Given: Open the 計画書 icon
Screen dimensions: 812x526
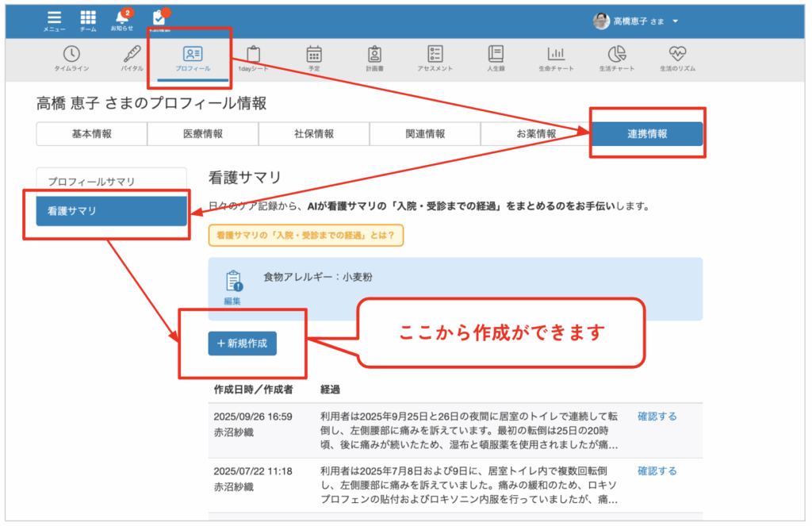Looking at the screenshot, I should click(x=374, y=58).
